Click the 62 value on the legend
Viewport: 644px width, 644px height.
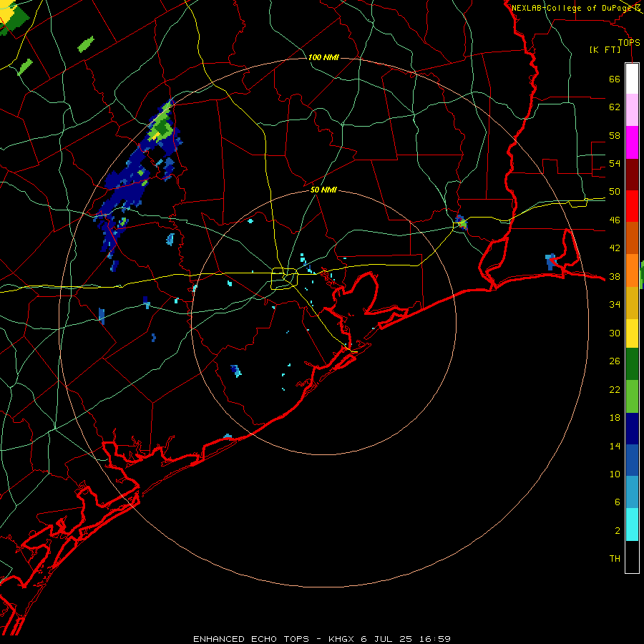point(615,107)
